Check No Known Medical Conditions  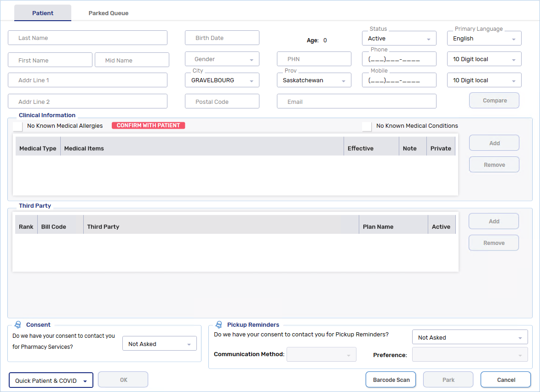tap(366, 125)
